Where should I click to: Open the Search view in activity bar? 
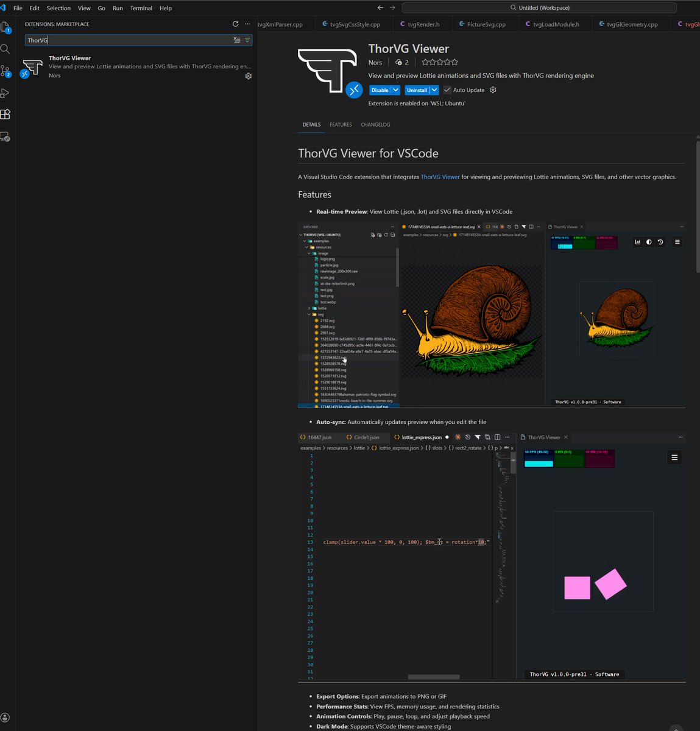click(x=6, y=49)
